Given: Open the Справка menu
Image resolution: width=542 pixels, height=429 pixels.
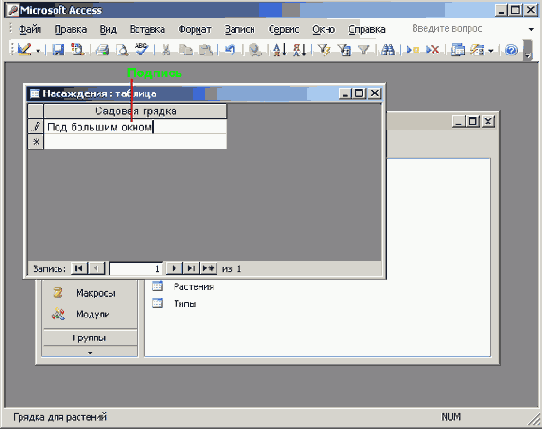Looking at the screenshot, I should 367,29.
